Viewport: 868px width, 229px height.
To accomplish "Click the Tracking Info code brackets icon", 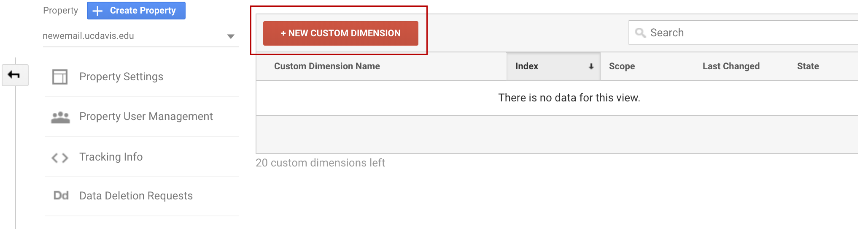I will 60,158.
